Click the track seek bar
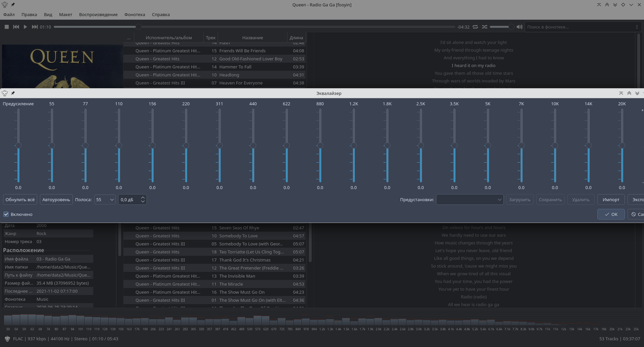The image size is (644, 347). pos(254,27)
